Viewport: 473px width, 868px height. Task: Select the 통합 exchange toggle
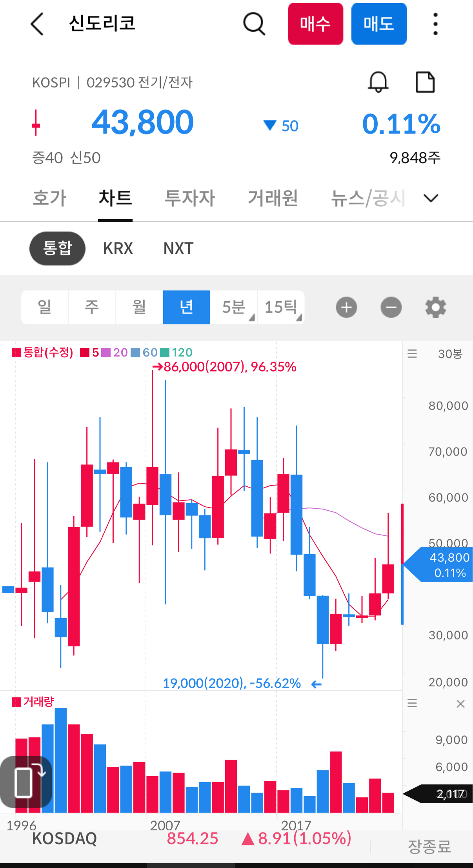click(x=57, y=248)
